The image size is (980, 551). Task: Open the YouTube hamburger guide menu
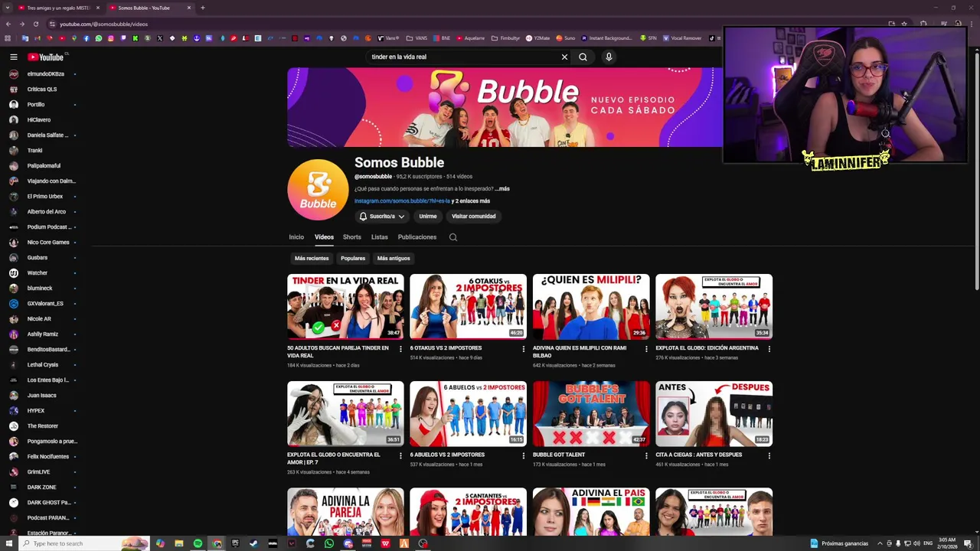coord(13,57)
